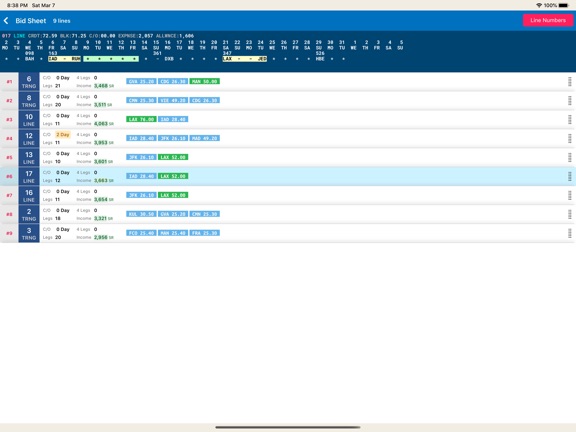Viewport: 576px width, 432px height.
Task: Check the Wi-Fi icon in the status bar
Action: click(539, 6)
